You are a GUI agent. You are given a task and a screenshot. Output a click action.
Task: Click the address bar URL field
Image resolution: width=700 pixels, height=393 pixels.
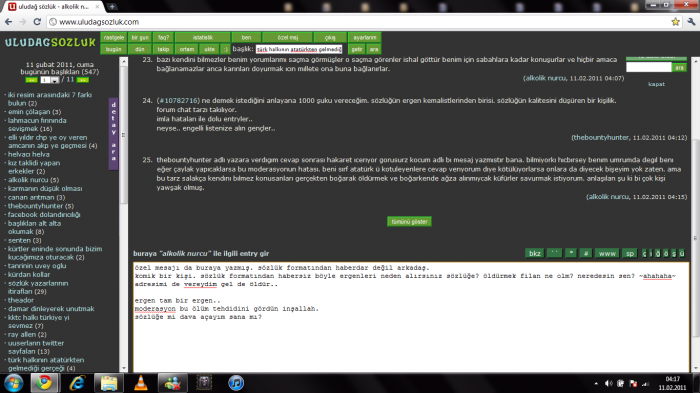357,21
